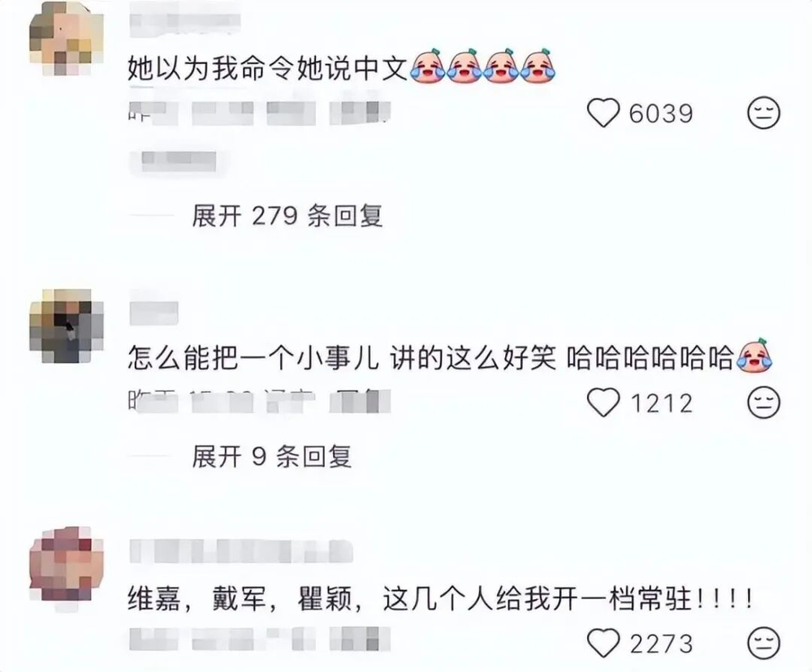Select the comment text 她以为我命令她说中文
This screenshot has height=672, width=812.
[x=268, y=68]
